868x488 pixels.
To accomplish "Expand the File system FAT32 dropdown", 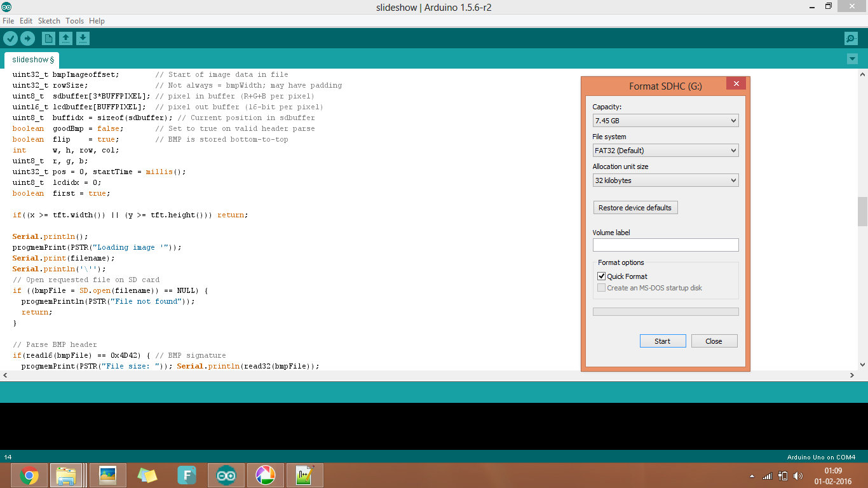I will tap(665, 150).
